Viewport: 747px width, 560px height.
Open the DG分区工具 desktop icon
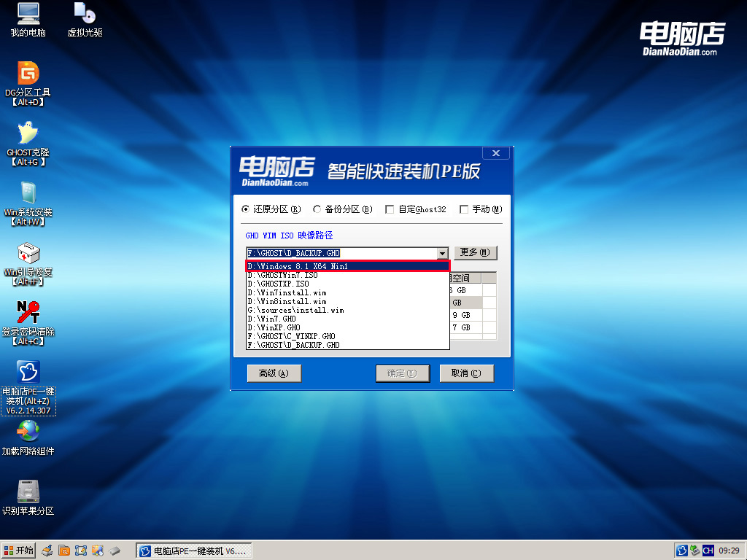click(28, 74)
